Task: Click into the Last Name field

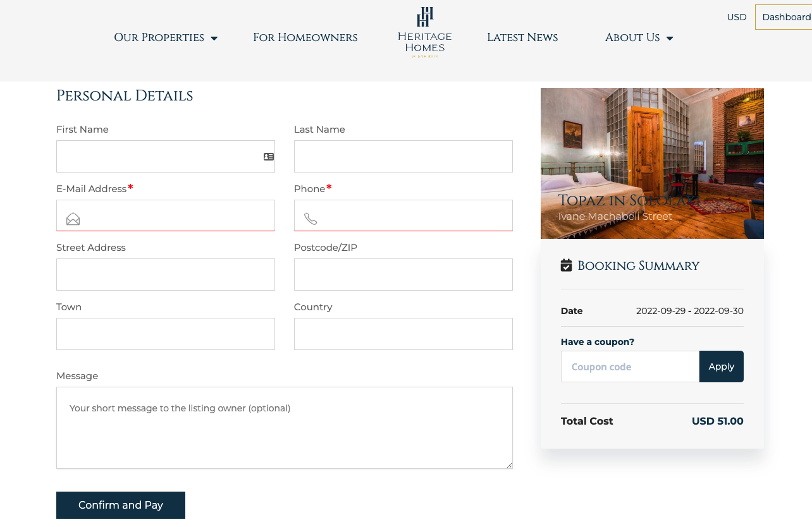Action: tap(403, 157)
